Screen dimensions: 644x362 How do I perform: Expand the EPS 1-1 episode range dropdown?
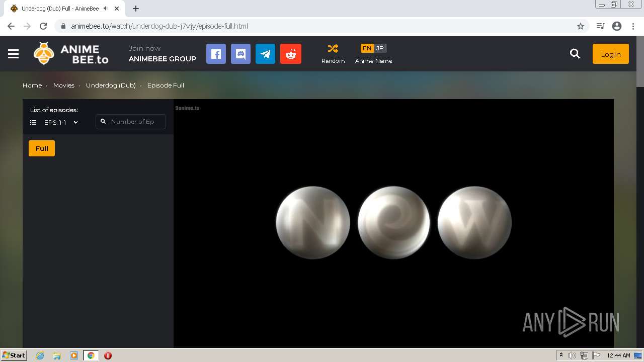[x=55, y=122]
